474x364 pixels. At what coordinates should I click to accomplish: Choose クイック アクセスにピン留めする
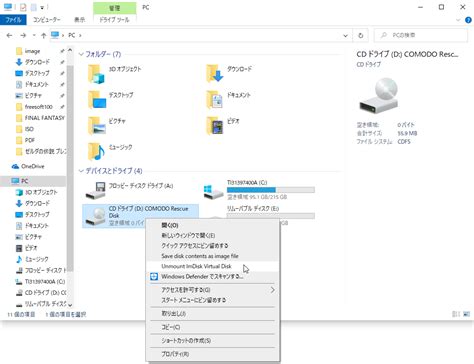pos(213,246)
